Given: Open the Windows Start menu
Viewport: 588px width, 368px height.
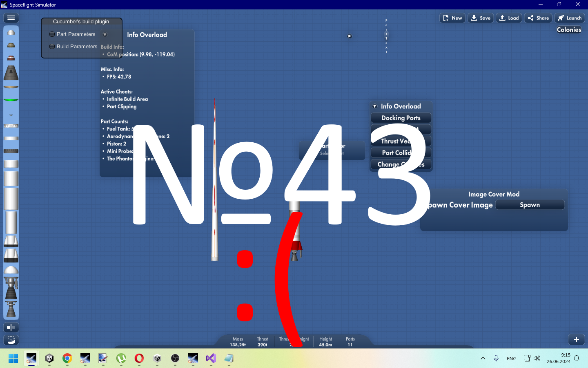Looking at the screenshot, I should [x=13, y=358].
